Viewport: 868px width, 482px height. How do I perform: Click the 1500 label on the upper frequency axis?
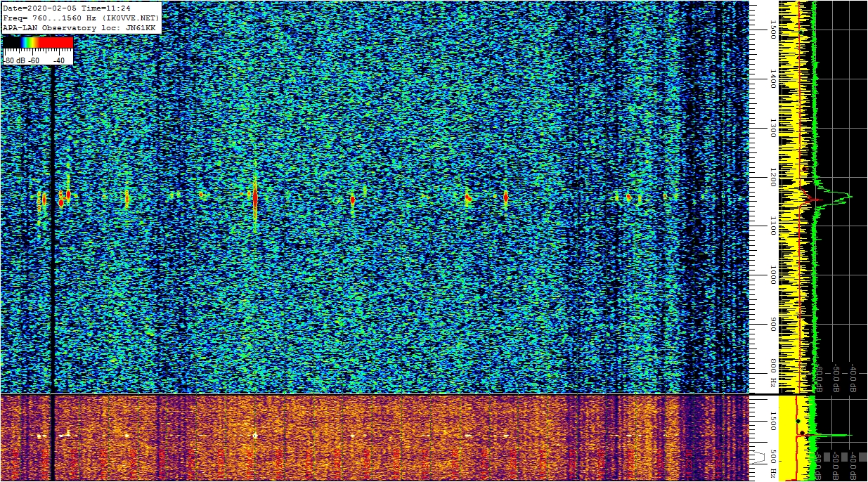[773, 30]
